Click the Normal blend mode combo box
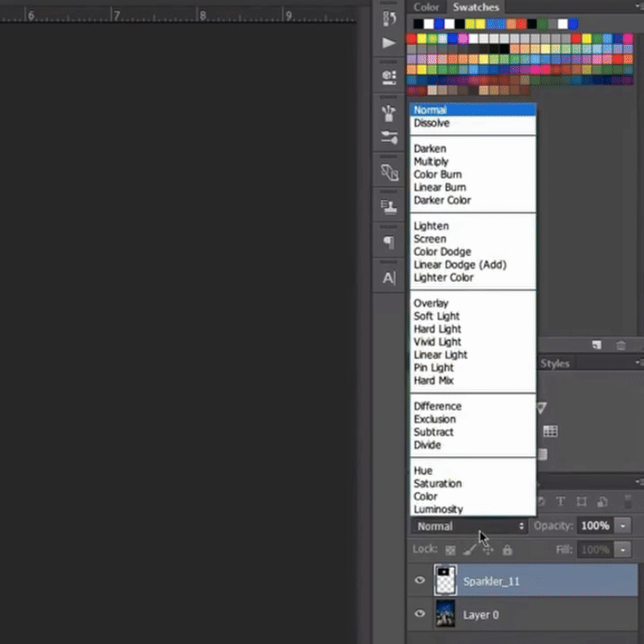Screen dimensions: 644x644 coord(470,526)
